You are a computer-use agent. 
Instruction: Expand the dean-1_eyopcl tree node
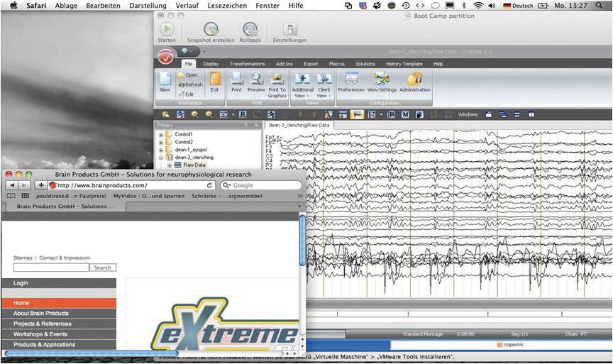pos(160,150)
